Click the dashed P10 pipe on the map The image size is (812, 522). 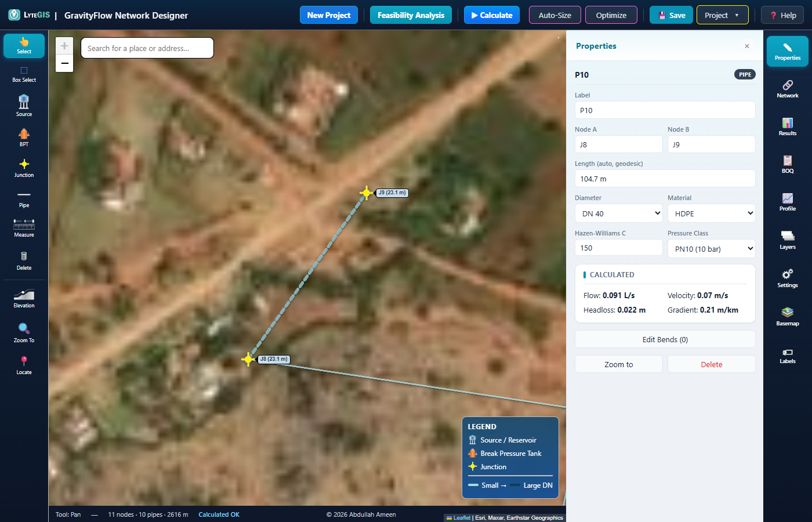[x=307, y=276]
